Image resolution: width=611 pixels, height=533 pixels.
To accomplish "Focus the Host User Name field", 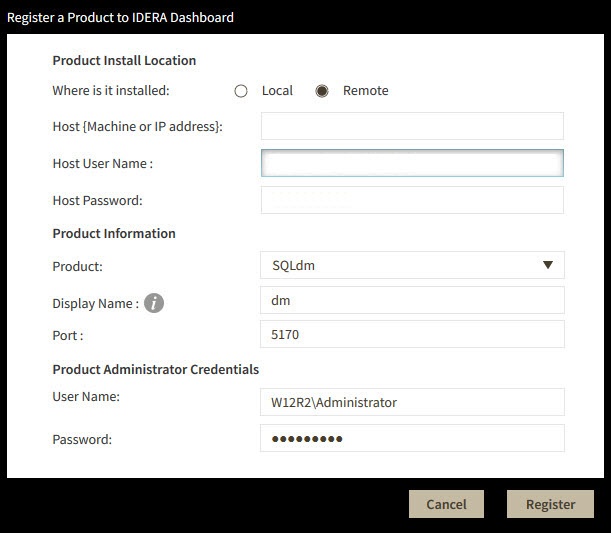I will pos(412,163).
